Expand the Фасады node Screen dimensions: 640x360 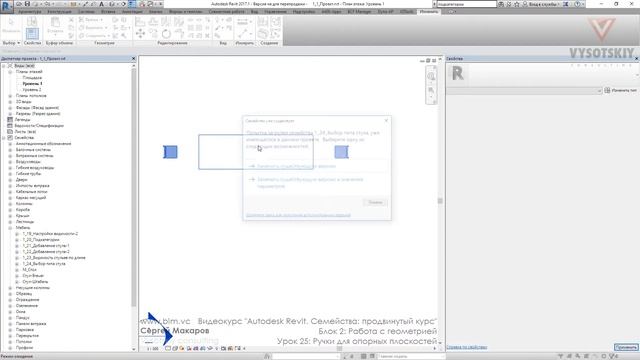coord(10,108)
